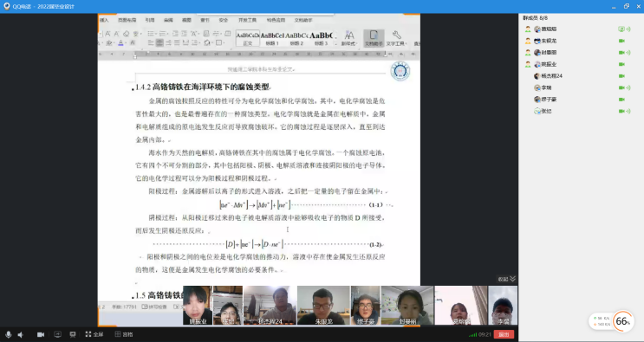Viewport: 644px width, 342px height.
Task: Open the text highlight color tool
Action: point(109,42)
